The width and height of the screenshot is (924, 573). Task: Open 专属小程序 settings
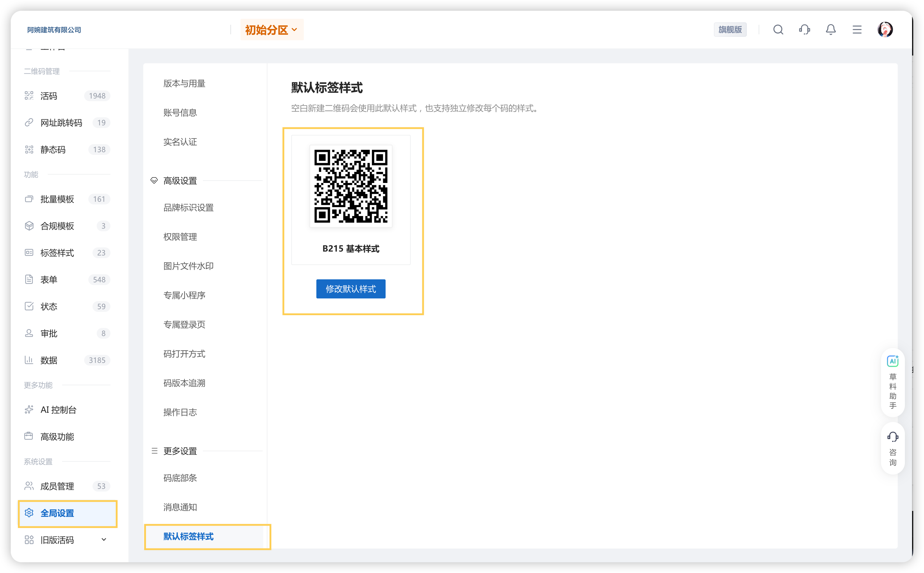184,295
